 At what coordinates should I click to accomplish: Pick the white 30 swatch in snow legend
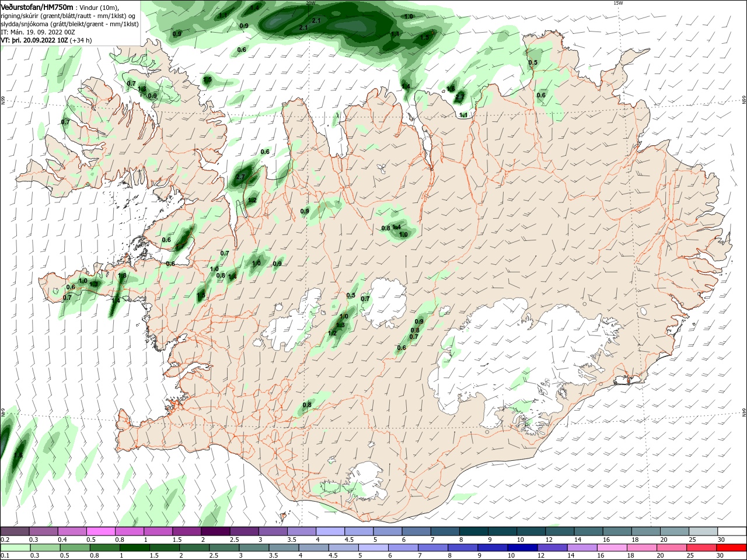pyautogui.click(x=732, y=531)
